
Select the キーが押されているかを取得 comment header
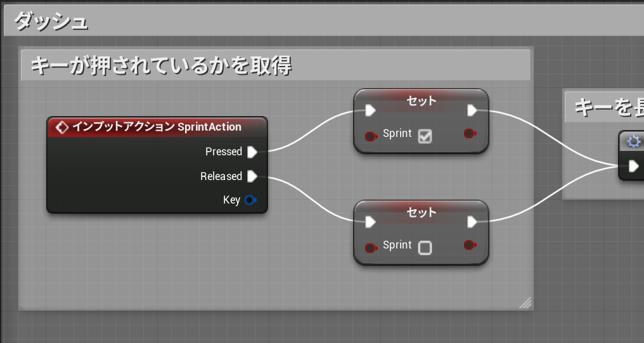[276, 65]
